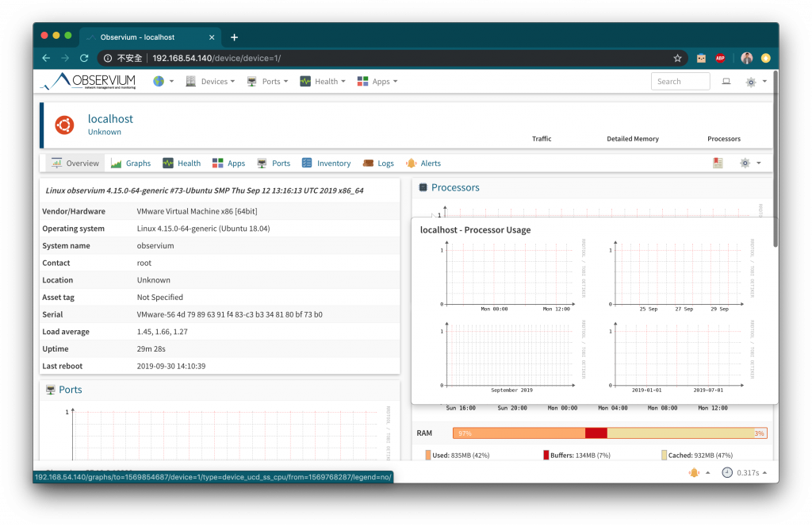Focus the Search input field
This screenshot has width=812, height=527.
[680, 82]
